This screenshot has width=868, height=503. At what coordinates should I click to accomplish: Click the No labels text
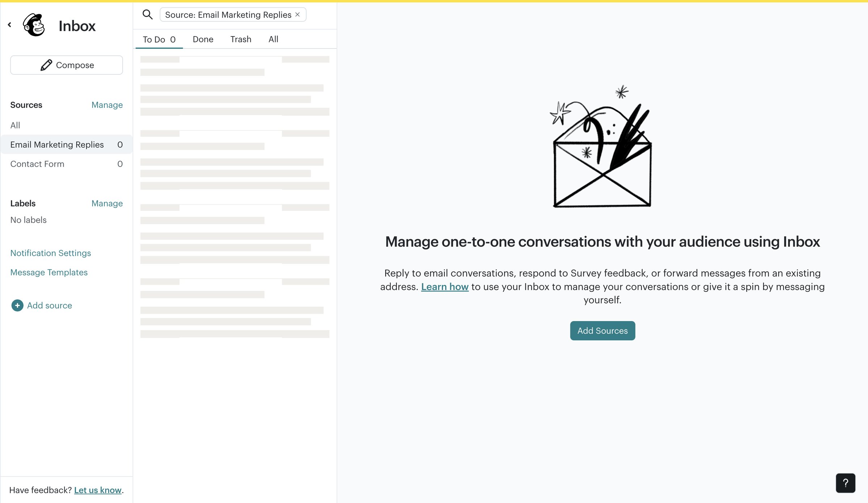[x=29, y=220]
